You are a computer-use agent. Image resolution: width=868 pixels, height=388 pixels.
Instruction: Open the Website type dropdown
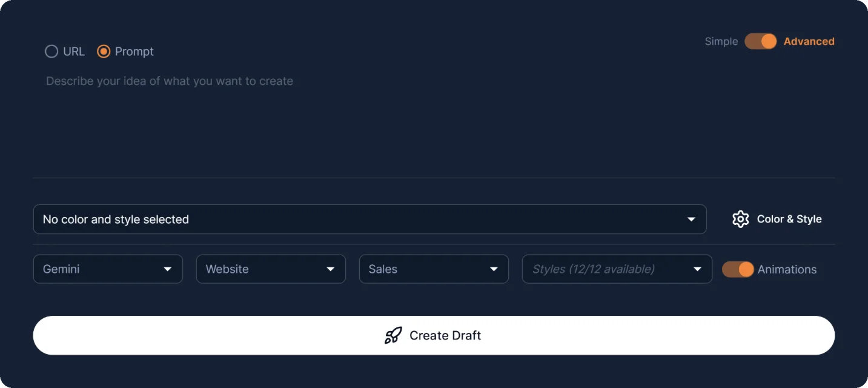[271, 269]
